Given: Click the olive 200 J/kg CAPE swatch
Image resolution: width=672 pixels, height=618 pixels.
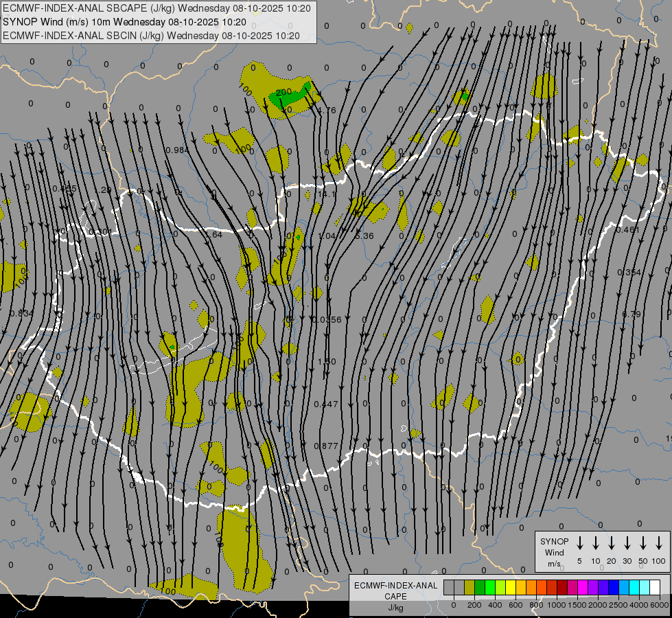Looking at the screenshot, I should click(470, 587).
